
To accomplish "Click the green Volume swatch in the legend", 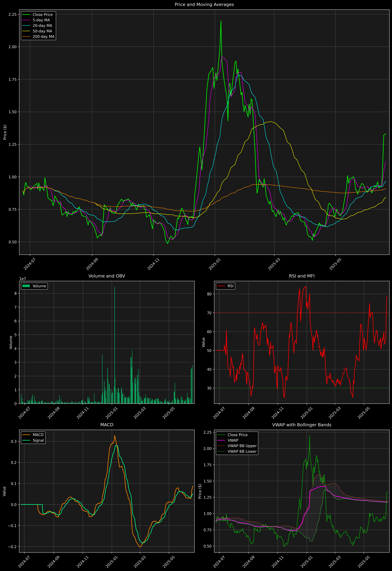I will coord(26,286).
